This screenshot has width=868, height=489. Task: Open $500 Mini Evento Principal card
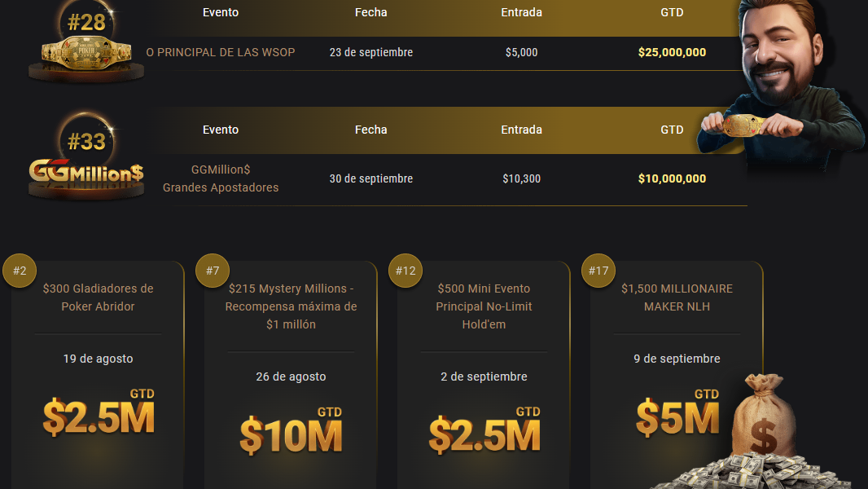click(484, 306)
